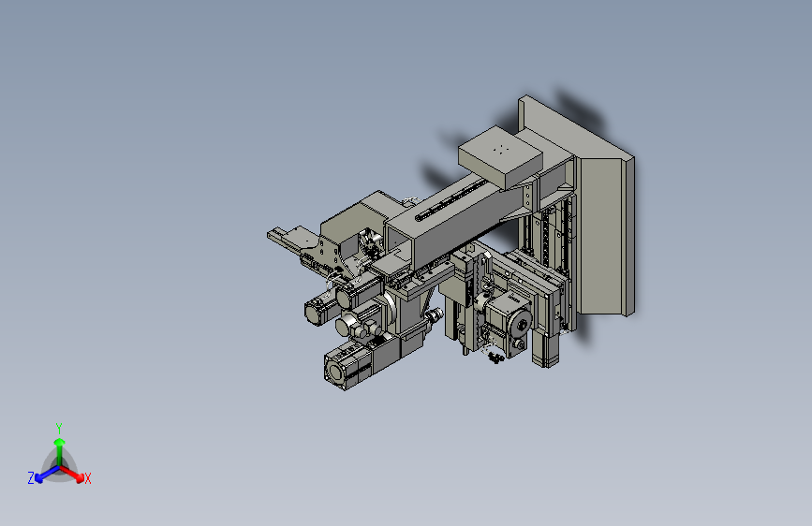Select the square block atop the beam
This screenshot has width=812, height=526.
pyautogui.click(x=500, y=156)
